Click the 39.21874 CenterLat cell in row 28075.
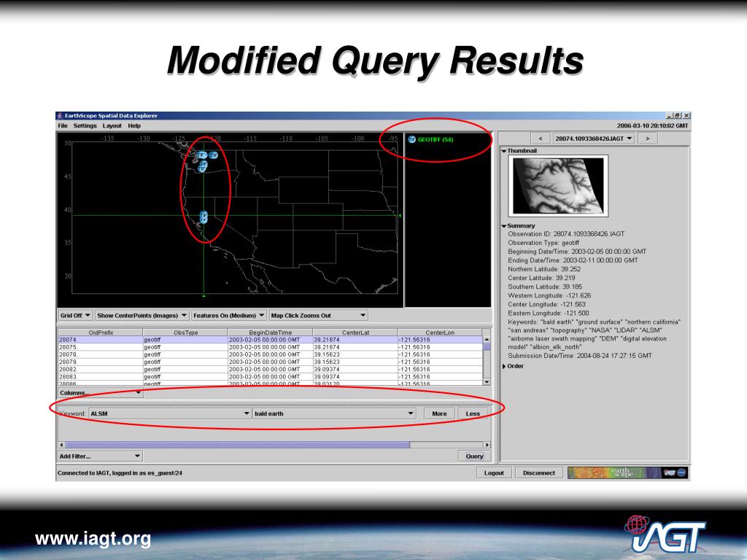 tap(355, 347)
